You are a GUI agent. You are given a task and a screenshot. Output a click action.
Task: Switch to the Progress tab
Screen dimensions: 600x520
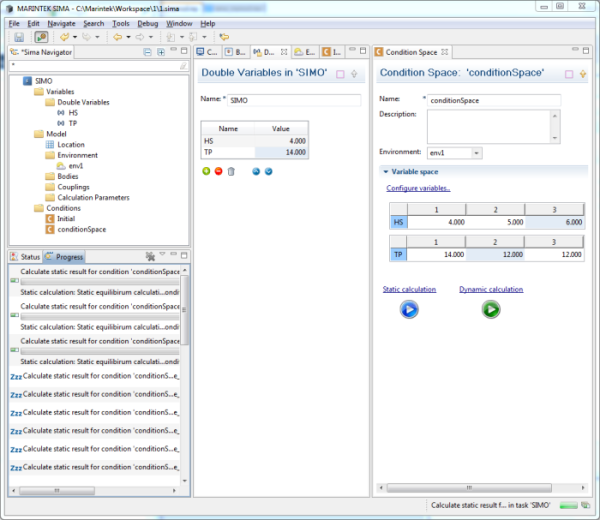coord(65,257)
